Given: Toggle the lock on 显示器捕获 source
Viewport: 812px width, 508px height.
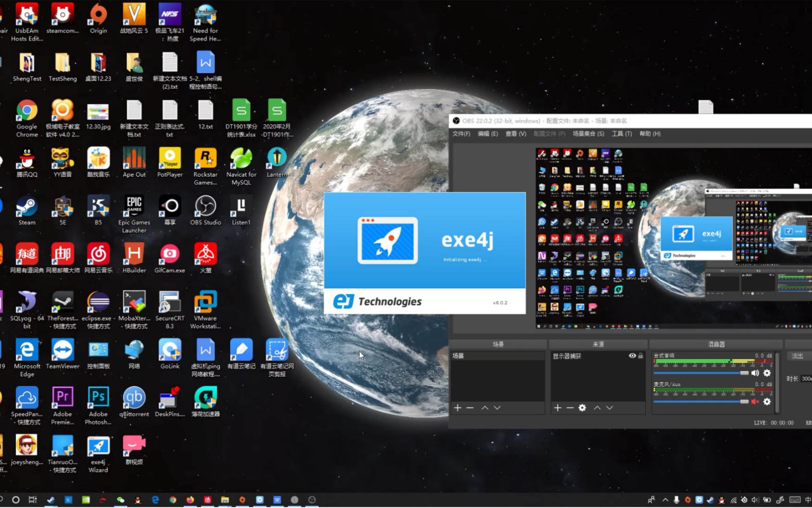Looking at the screenshot, I should click(x=641, y=356).
